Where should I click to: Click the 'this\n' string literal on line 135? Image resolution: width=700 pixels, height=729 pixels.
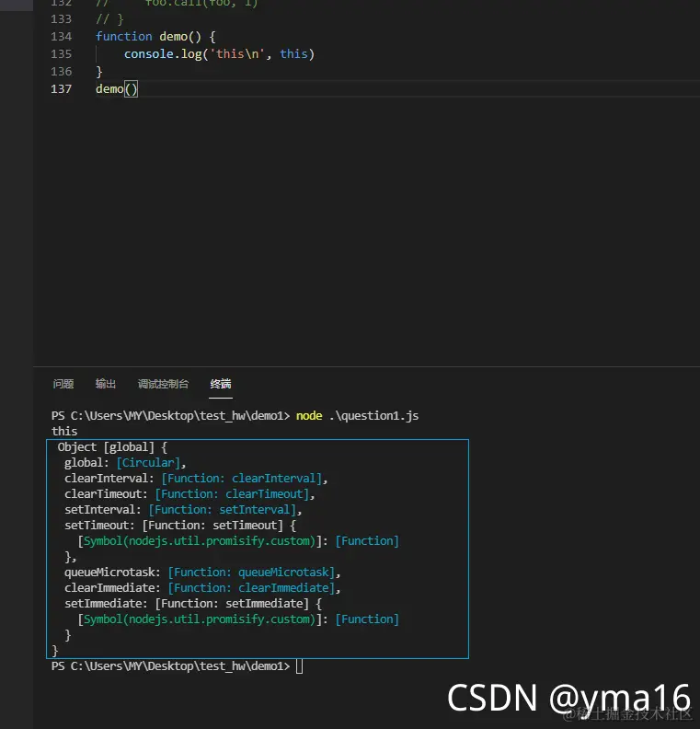coord(237,54)
